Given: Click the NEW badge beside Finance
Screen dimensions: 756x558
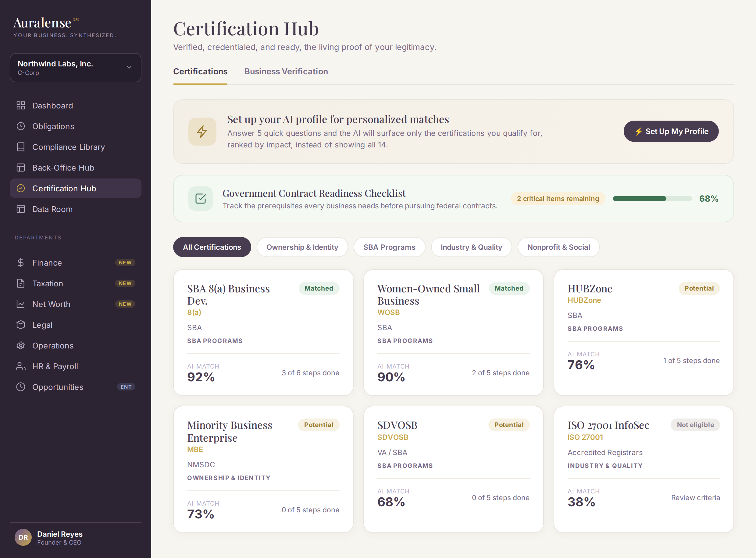Looking at the screenshot, I should [125, 263].
